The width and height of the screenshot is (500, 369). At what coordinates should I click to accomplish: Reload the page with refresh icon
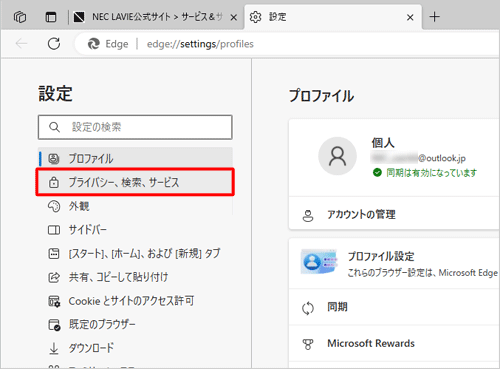(x=54, y=44)
